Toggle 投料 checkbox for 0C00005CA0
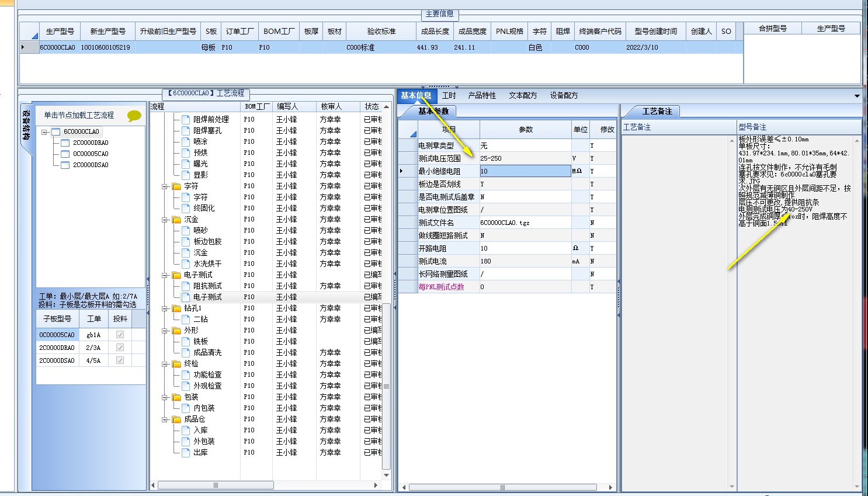This screenshot has width=868, height=496. click(120, 335)
